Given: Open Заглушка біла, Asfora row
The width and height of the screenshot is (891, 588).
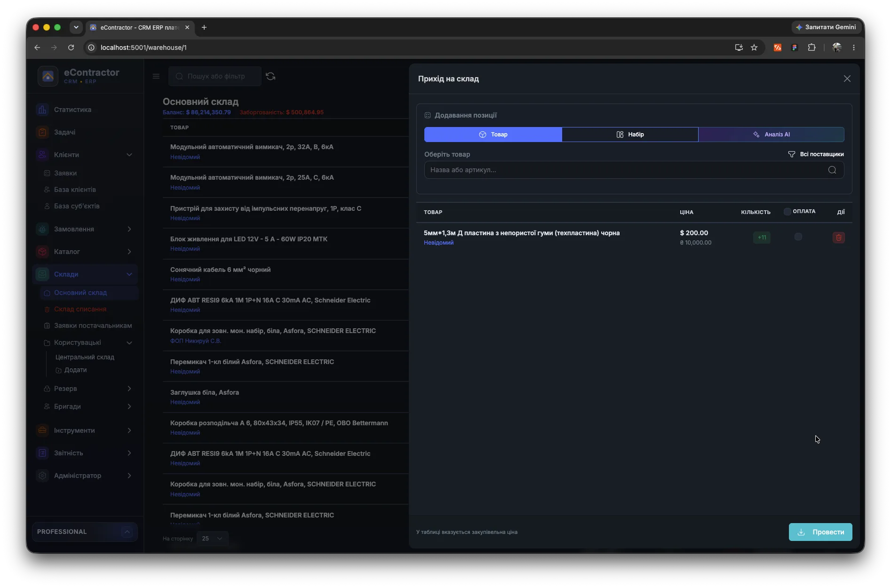Looking at the screenshot, I should [286, 397].
